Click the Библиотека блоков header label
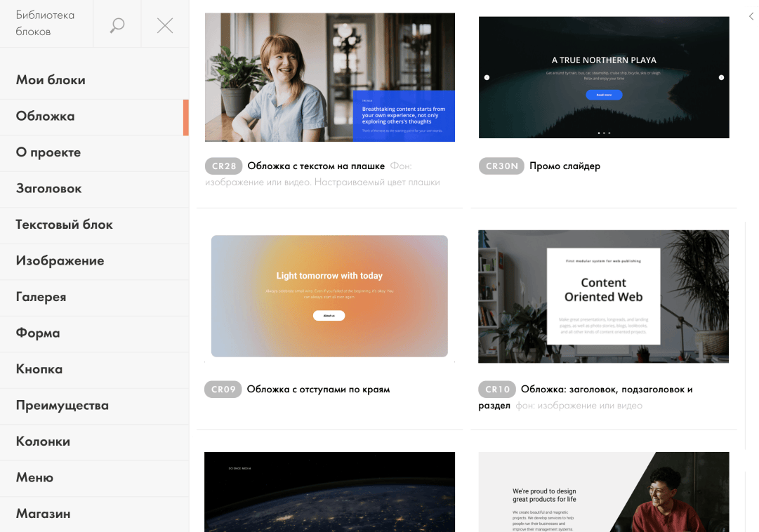Image resolution: width=759 pixels, height=532 pixels. point(45,23)
